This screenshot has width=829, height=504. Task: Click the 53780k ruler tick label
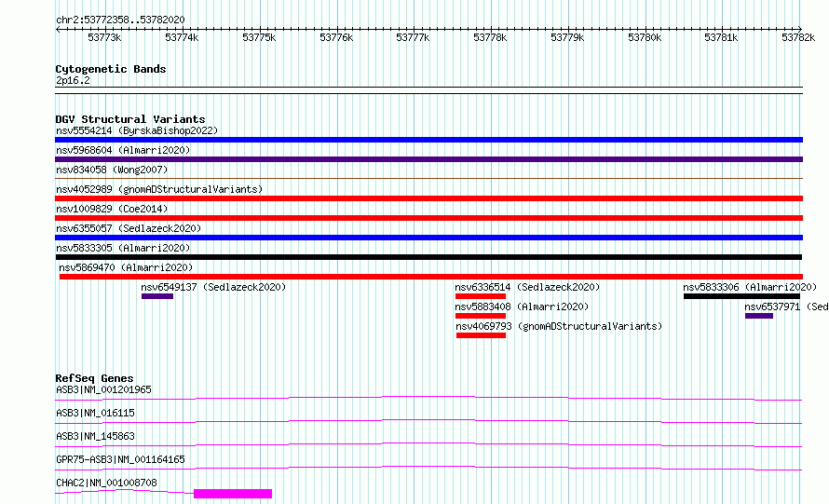(644, 37)
